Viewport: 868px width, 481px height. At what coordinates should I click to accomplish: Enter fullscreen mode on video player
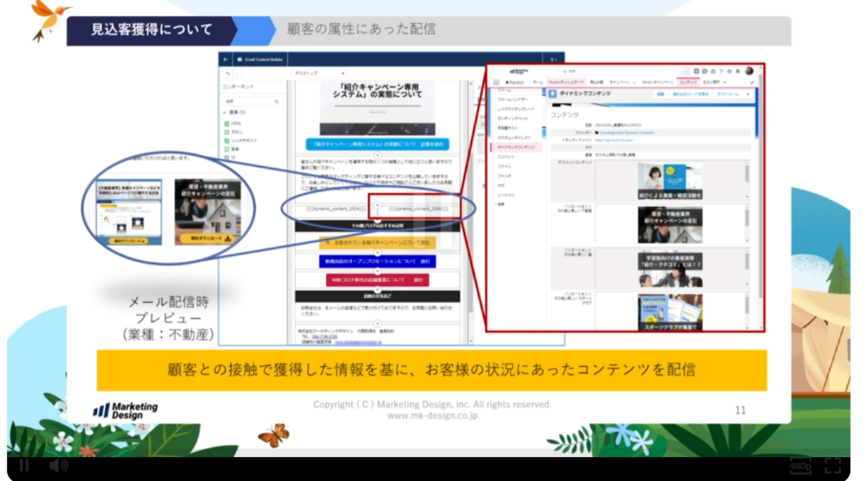pyautogui.click(x=832, y=466)
